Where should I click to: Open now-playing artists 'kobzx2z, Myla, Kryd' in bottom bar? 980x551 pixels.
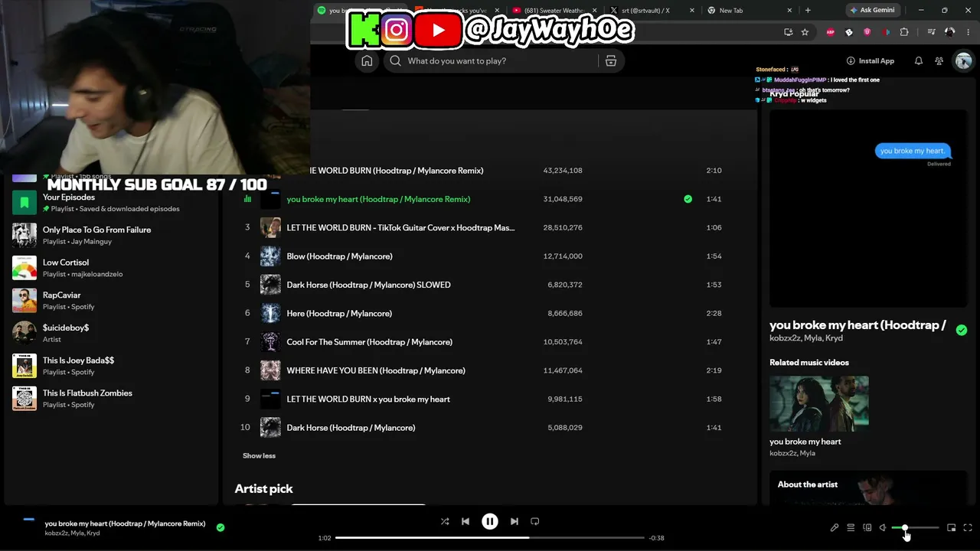(72, 533)
